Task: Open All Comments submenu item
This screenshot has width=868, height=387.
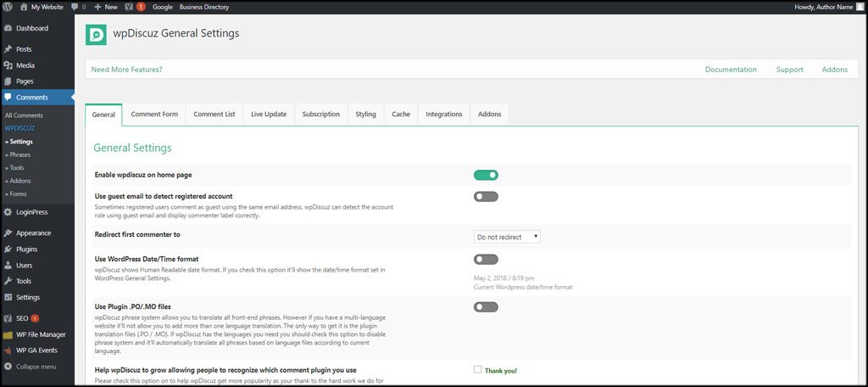Action: [x=24, y=115]
